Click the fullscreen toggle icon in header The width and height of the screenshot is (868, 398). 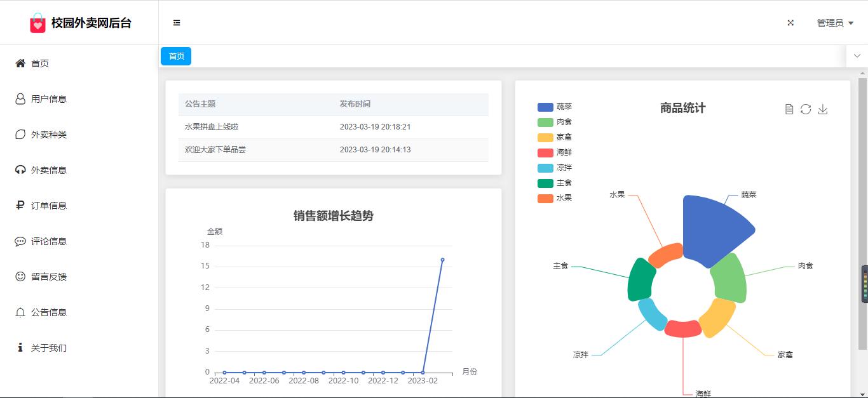tap(790, 23)
